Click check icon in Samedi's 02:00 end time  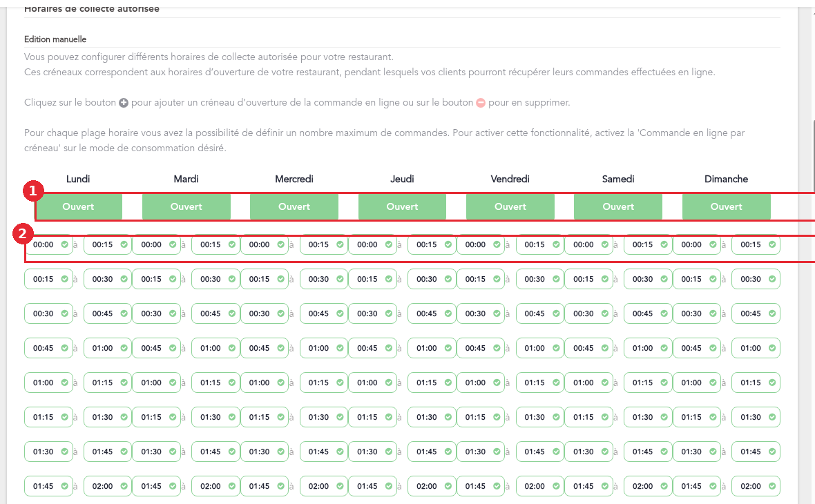point(664,486)
